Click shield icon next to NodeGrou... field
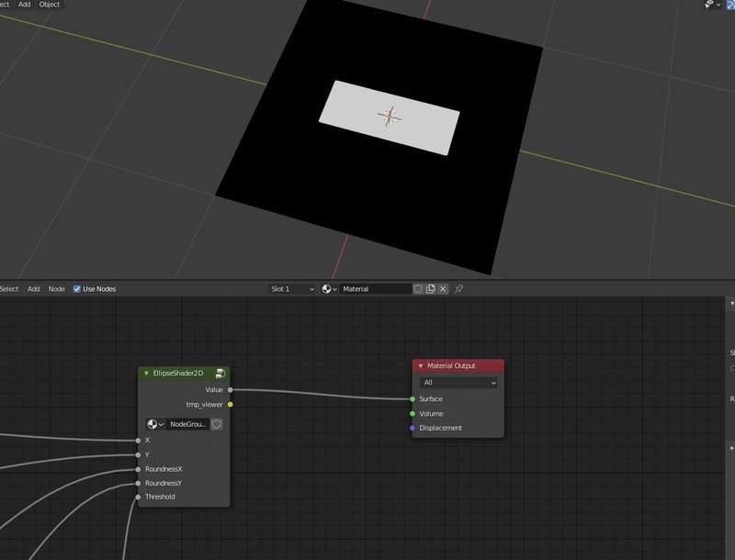This screenshot has height=560, width=735. click(217, 424)
